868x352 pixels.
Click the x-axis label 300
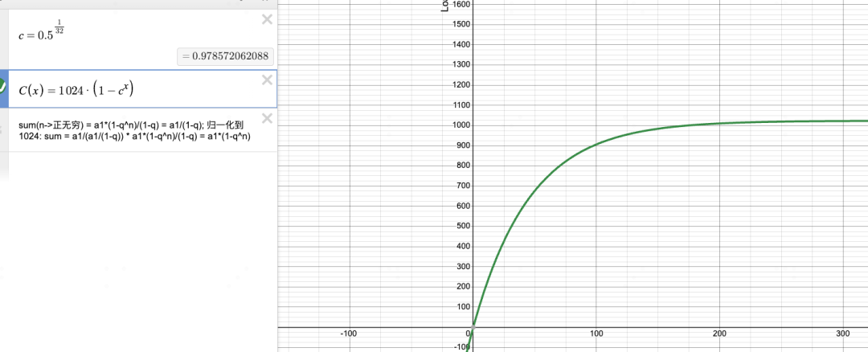point(843,334)
